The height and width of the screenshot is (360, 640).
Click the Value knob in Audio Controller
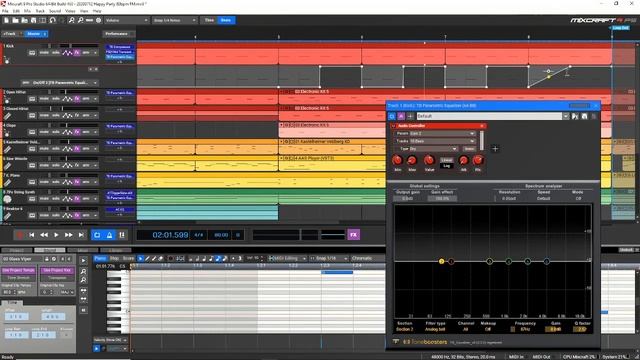pos(429,160)
